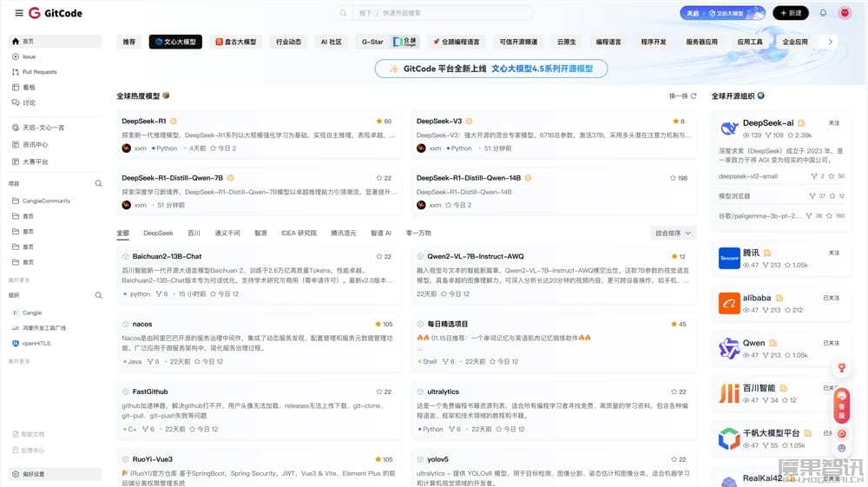Click the GitCode logo
The height and width of the screenshot is (487, 868).
(x=56, y=13)
